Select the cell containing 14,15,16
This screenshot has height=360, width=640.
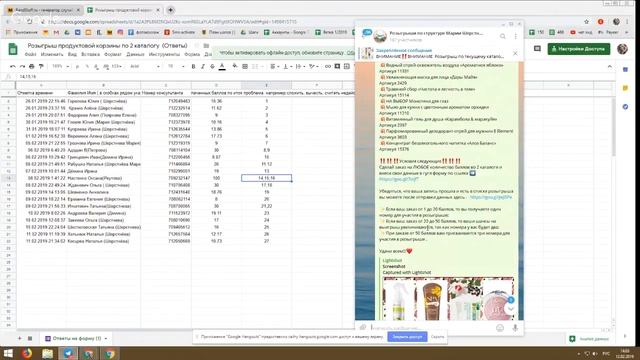point(266,178)
